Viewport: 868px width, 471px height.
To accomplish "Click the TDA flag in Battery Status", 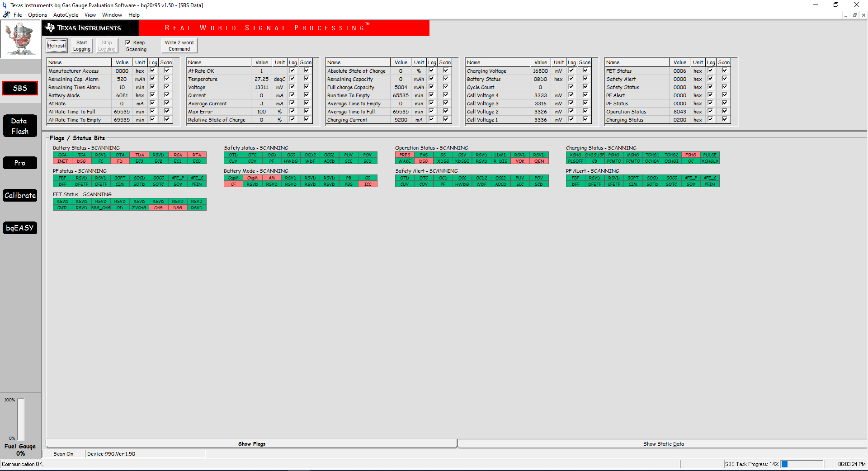I will pos(139,155).
